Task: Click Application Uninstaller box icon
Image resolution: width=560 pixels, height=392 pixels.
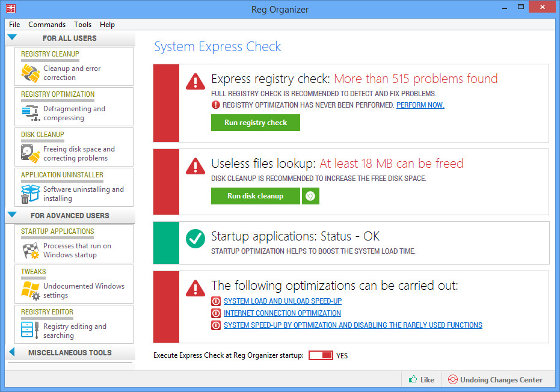Action: (x=30, y=194)
